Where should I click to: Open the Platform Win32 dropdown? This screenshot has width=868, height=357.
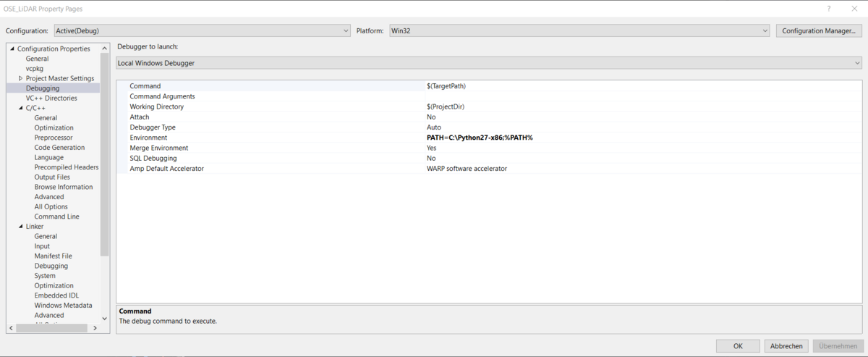tap(579, 31)
